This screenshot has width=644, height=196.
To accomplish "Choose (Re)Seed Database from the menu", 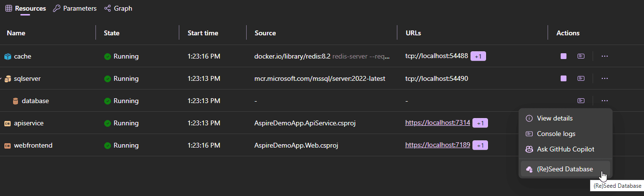I will click(x=565, y=169).
